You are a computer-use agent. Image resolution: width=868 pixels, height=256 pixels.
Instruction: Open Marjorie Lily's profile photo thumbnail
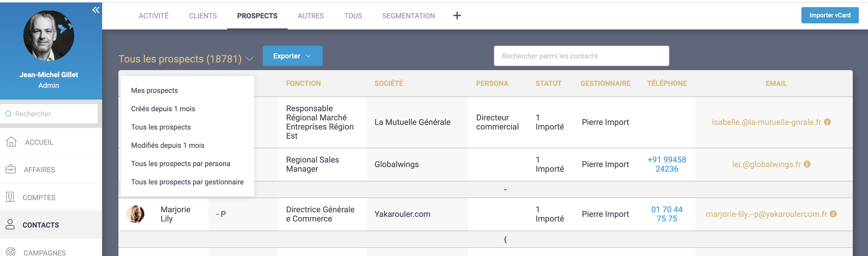pos(135,214)
